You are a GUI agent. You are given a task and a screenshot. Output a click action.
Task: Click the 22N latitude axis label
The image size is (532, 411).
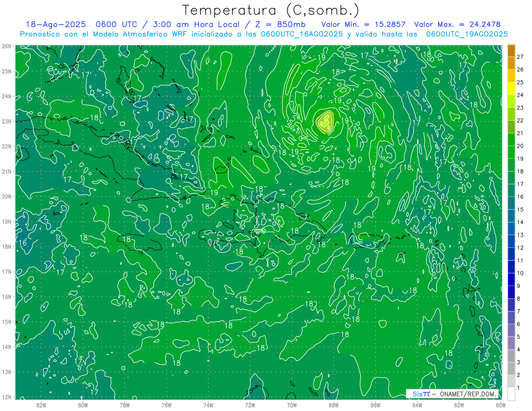click(x=7, y=146)
